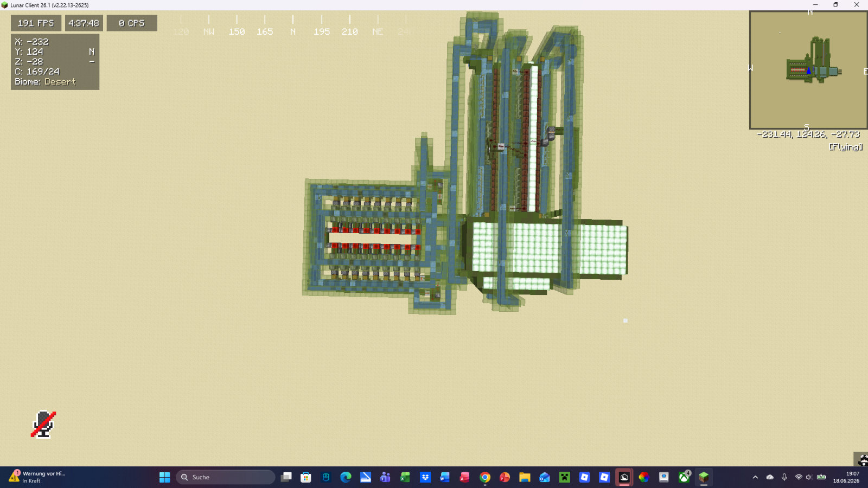868x488 pixels.
Task: Check the battery status tray icon
Action: pos(821,477)
